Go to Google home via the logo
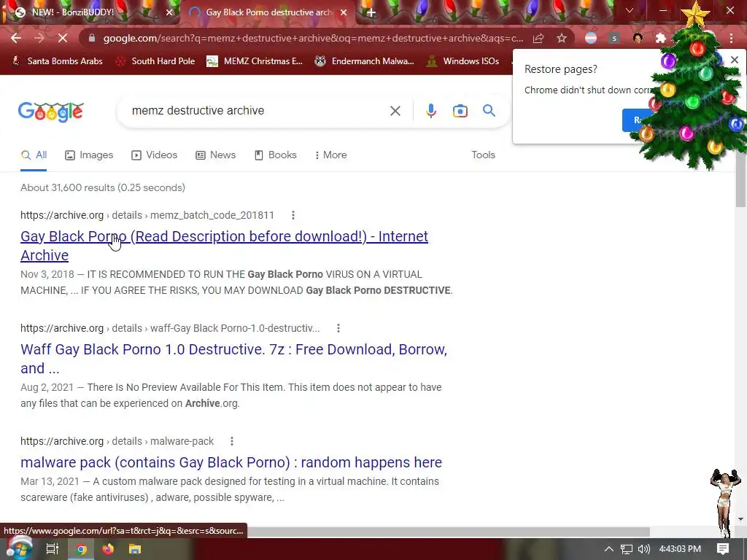The width and height of the screenshot is (747, 560). pyautogui.click(x=51, y=112)
